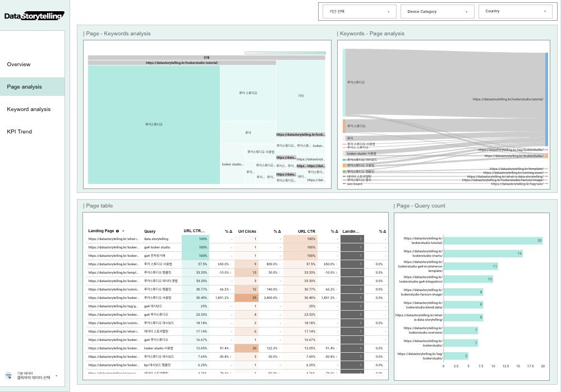Click the tag/lookerstudio bar with value 5

[x=456, y=356]
